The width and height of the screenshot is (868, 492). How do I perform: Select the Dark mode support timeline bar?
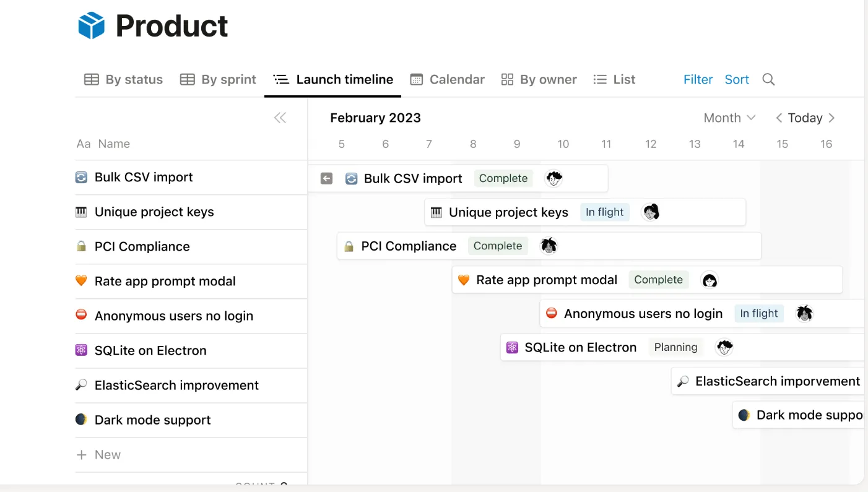[799, 415]
